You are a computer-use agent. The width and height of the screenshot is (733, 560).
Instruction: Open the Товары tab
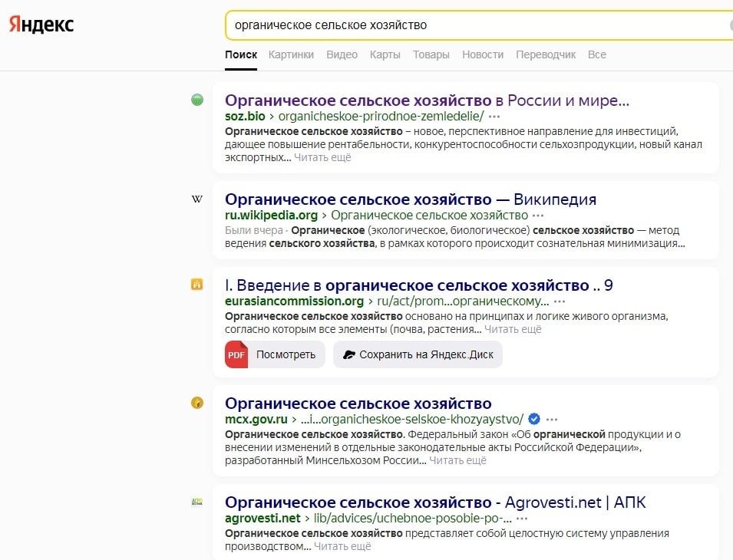pos(431,54)
